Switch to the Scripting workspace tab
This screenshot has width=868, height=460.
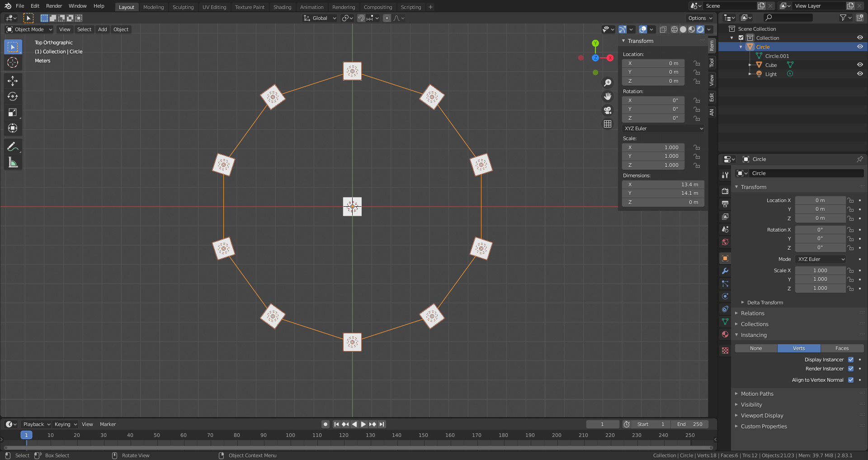(410, 7)
